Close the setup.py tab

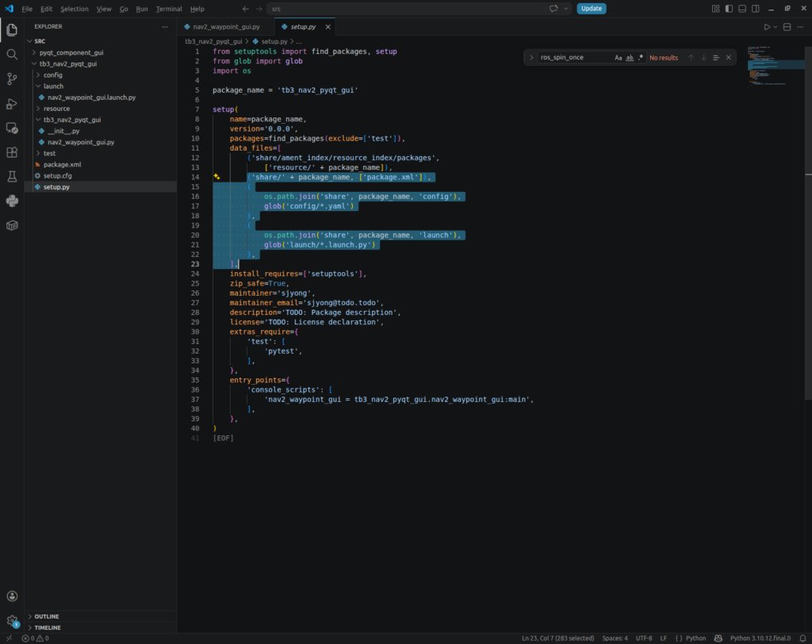pos(327,27)
